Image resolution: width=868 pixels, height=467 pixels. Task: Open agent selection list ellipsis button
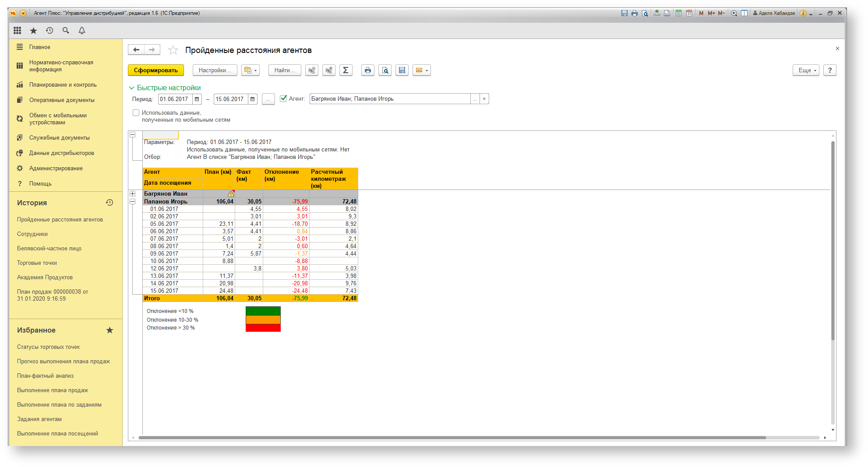coord(475,99)
